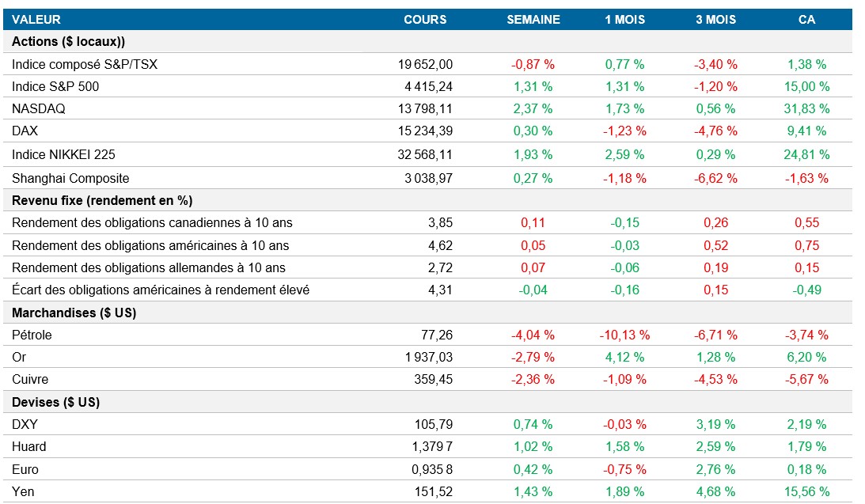Select the NASDAQ row label
The width and height of the screenshot is (865, 504).
pos(38,108)
